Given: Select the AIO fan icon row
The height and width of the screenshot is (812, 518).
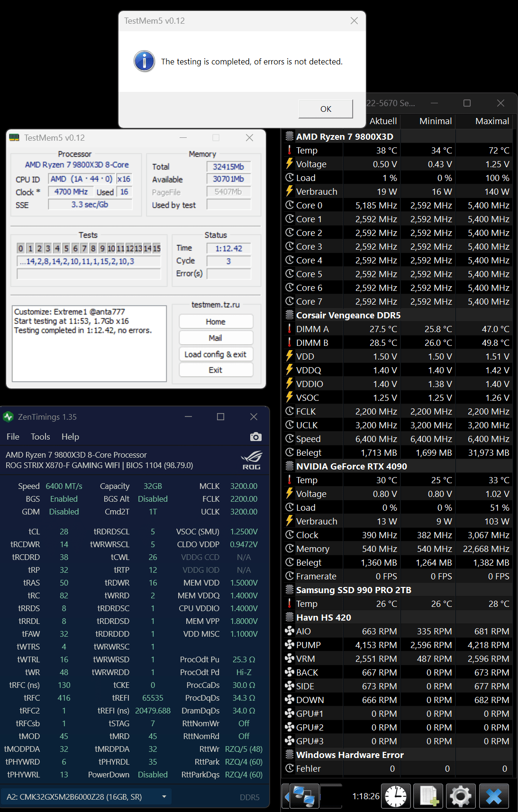Looking at the screenshot, I should pos(290,631).
